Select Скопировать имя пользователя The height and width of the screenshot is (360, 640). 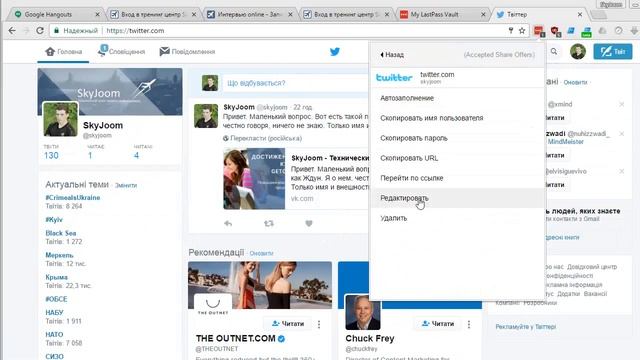tap(457, 118)
